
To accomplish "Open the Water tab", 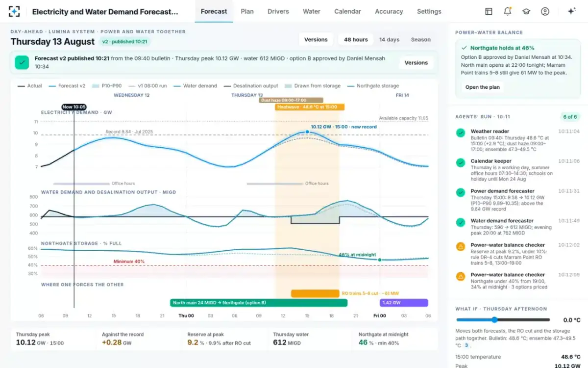I will (312, 11).
